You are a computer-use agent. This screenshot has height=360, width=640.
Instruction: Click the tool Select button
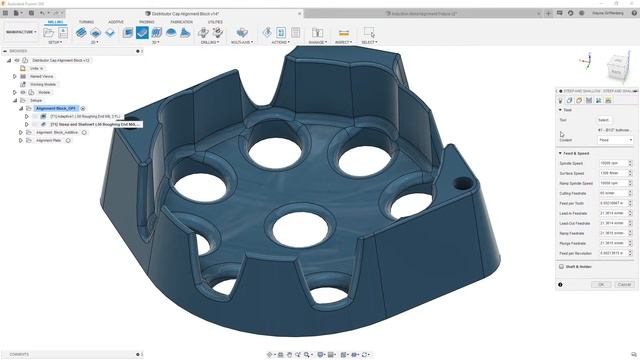point(604,120)
